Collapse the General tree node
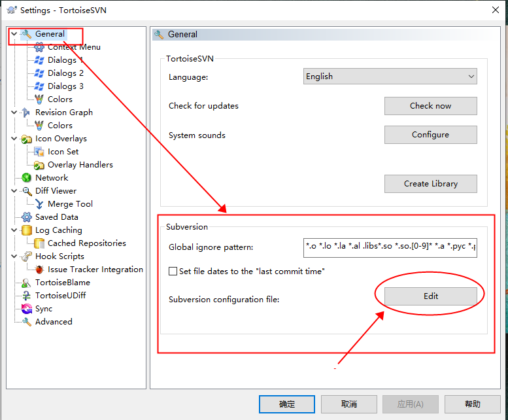This screenshot has width=508, height=420. [x=14, y=34]
